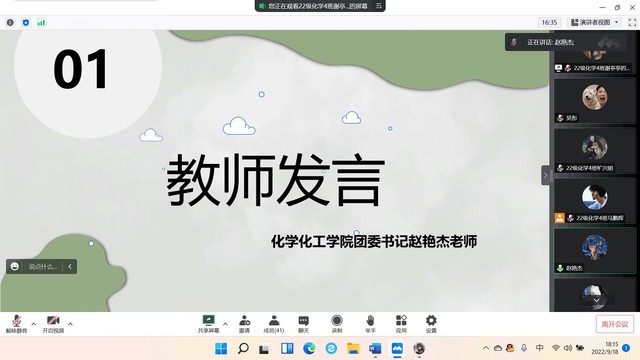Raise hand with the 举手 icon
The image size is (640, 360).
[x=370, y=324]
